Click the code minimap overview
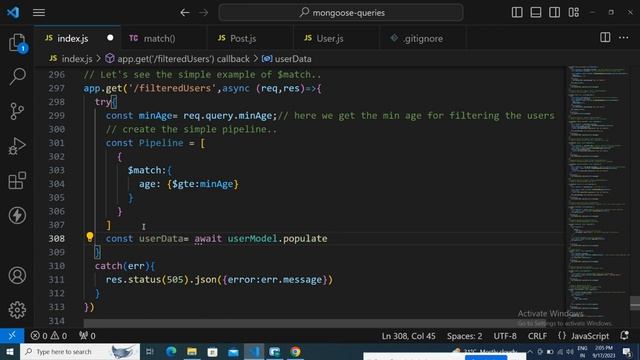Screen dimensions: 640x360 coord(598,192)
